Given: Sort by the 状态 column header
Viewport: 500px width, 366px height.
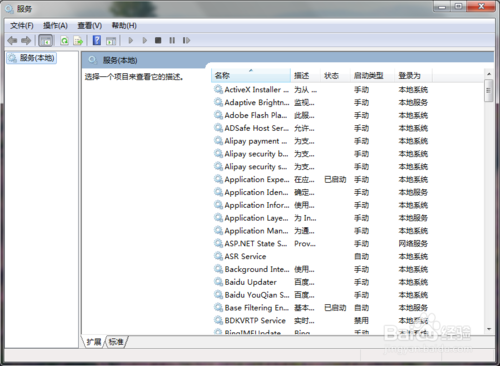Looking at the screenshot, I should point(335,75).
